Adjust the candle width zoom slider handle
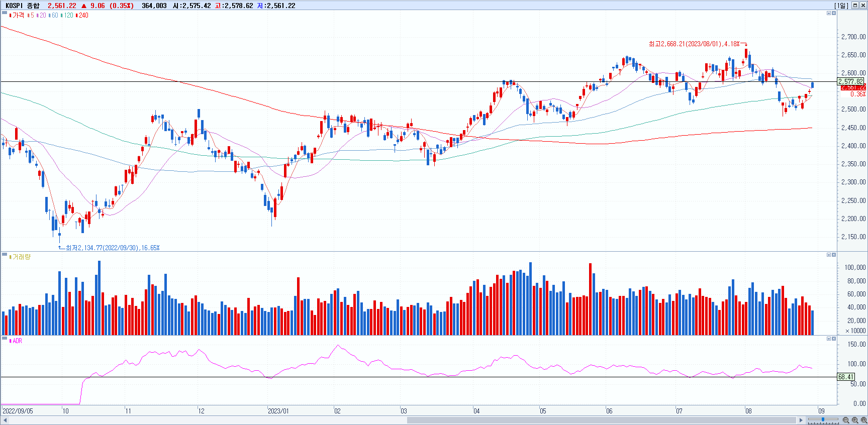This screenshot has width=868, height=425. [823, 419]
